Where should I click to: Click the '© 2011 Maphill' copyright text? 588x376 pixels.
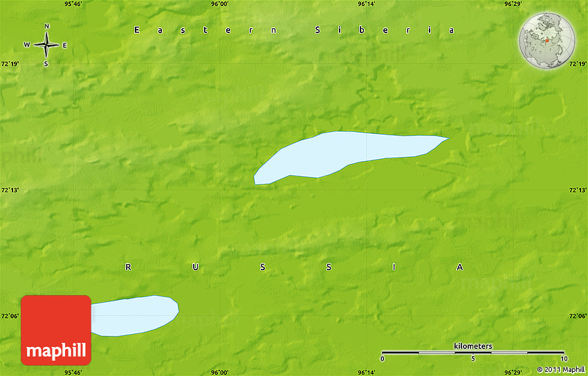(x=560, y=370)
